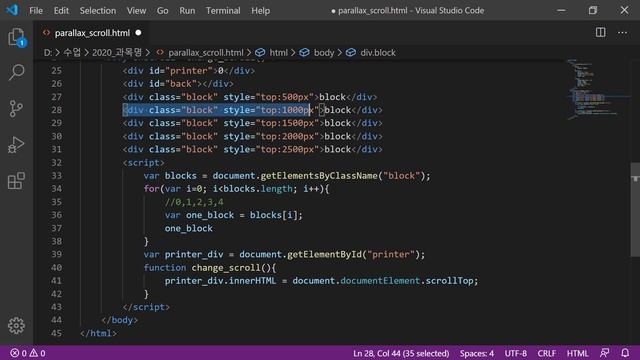Open the Extensions view
Screen dimensions: 640x360
pos(16,180)
